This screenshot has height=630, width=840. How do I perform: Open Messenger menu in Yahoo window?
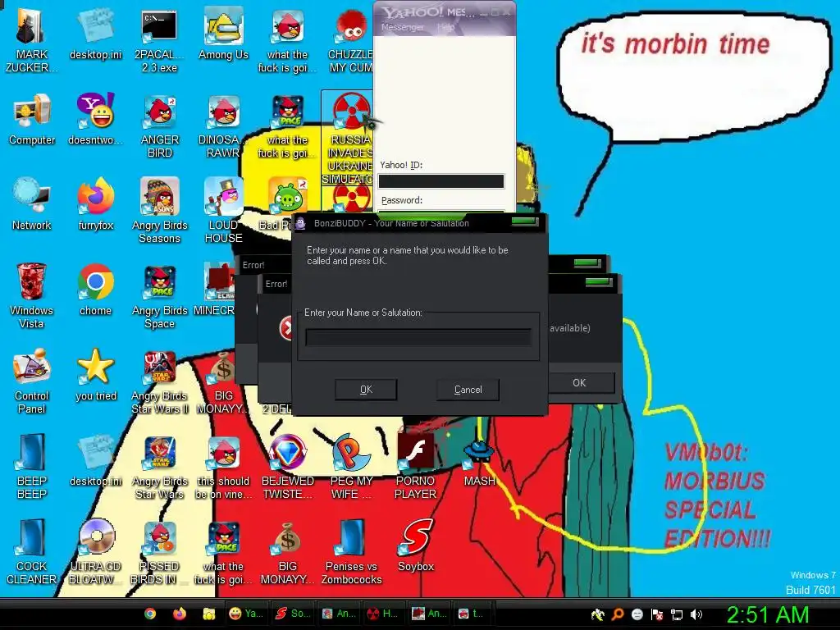coord(402,27)
